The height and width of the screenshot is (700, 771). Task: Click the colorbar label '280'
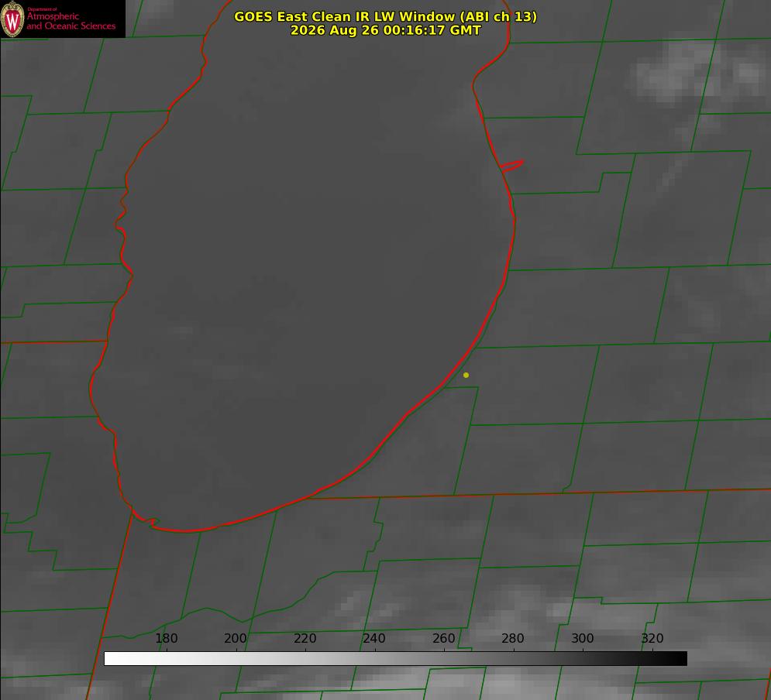513,638
